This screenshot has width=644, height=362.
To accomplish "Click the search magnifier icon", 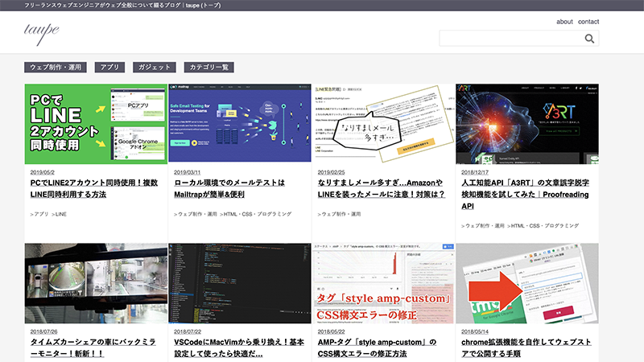I will tap(589, 39).
